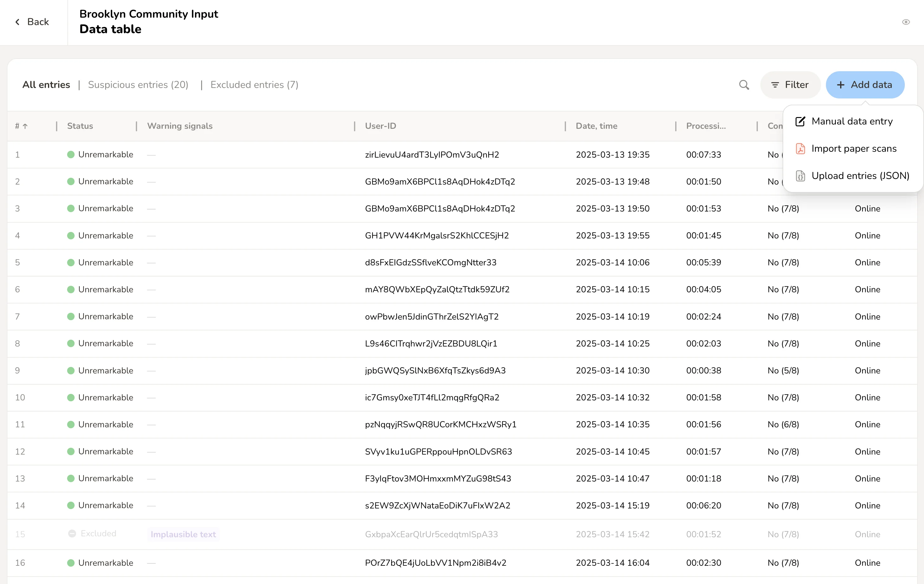Viewport: 924px width, 584px height.
Task: Select user ID SVyv1ku1uGPERppouHpnOLDvSR63
Action: [x=438, y=451]
